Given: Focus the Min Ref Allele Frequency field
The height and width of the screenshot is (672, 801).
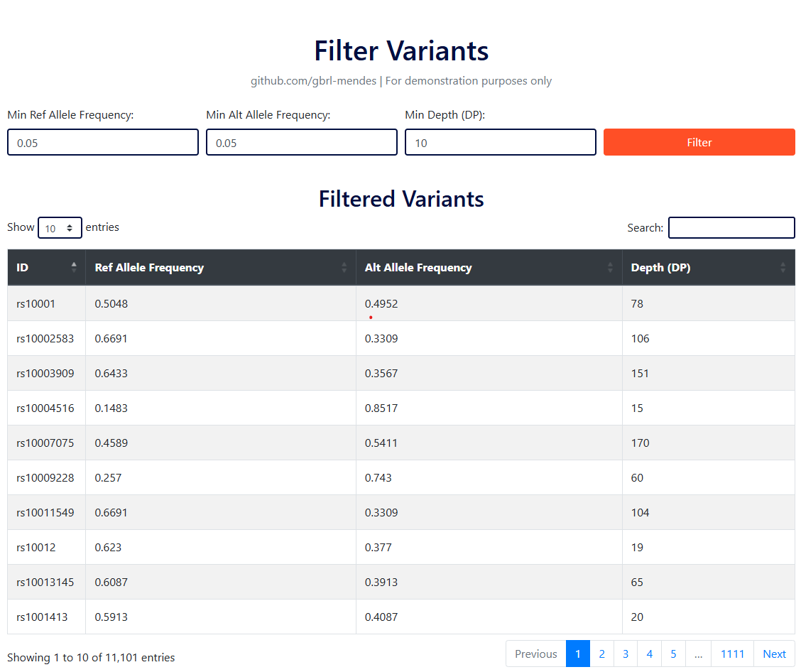Looking at the screenshot, I should pos(103,142).
